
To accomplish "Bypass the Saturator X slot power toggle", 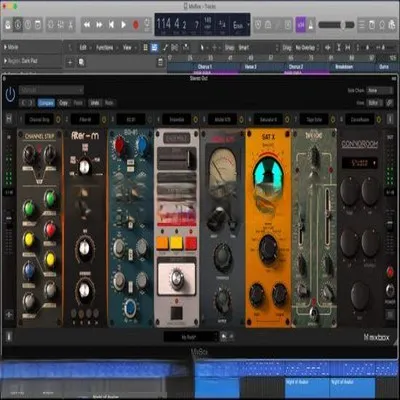I will click(287, 119).
